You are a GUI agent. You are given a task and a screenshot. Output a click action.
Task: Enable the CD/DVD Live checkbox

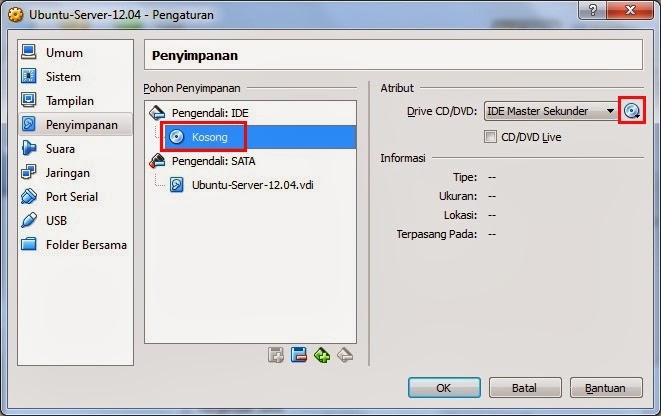pos(490,137)
